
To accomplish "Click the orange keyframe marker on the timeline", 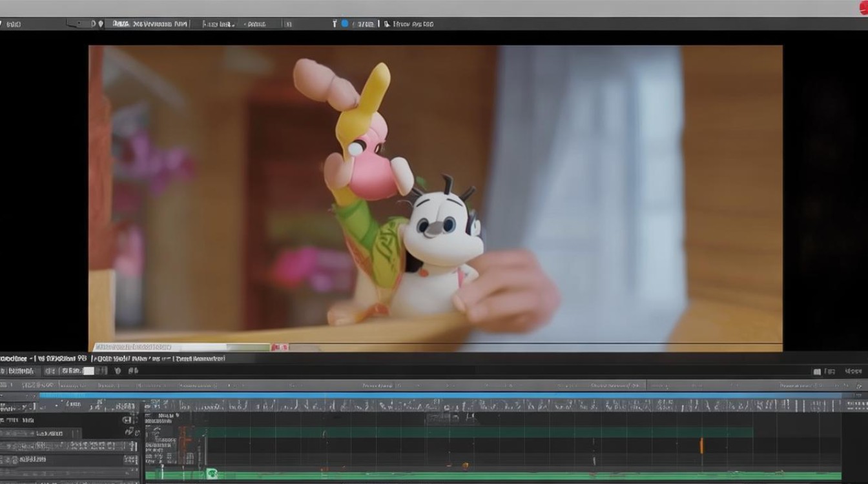I will (x=701, y=445).
